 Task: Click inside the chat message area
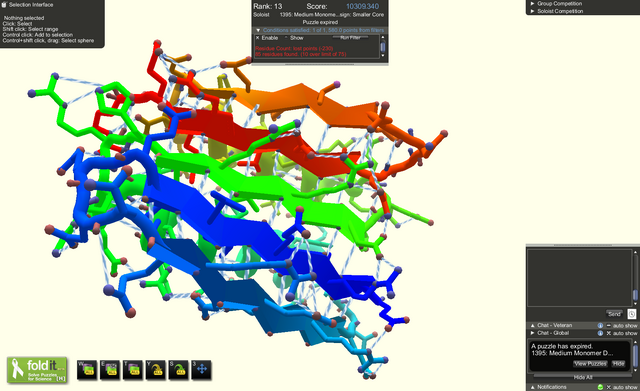579,278
